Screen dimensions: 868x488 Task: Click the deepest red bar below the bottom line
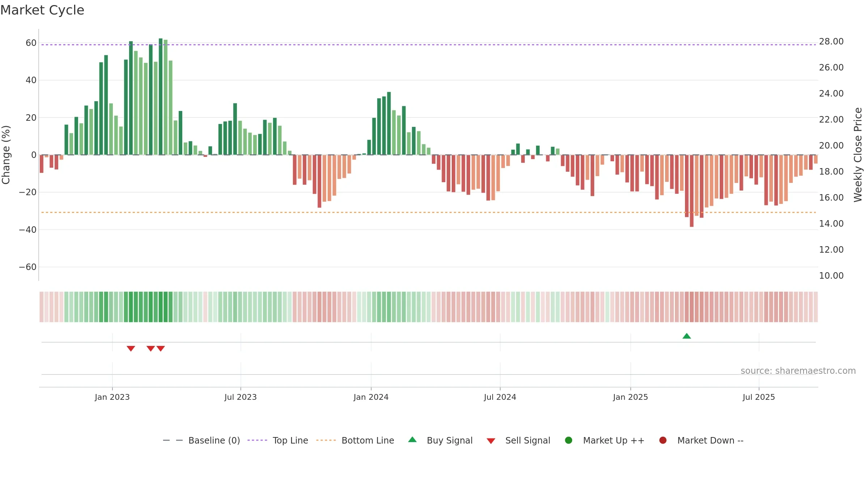click(692, 191)
